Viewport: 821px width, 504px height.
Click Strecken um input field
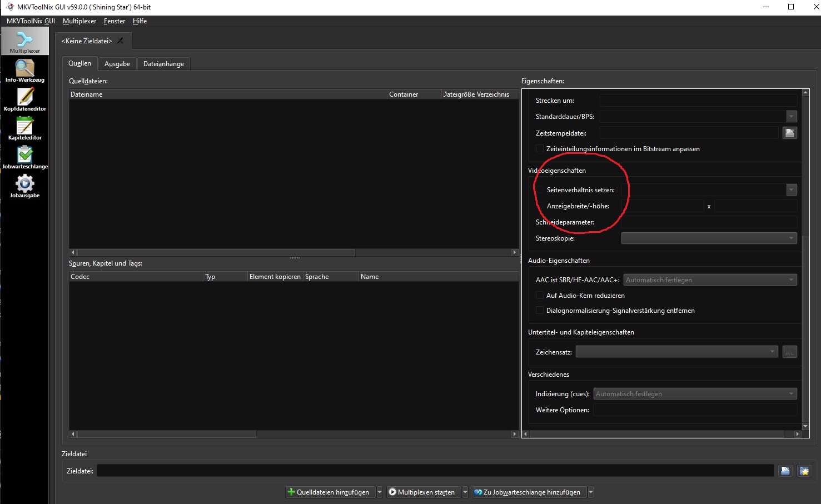click(698, 101)
